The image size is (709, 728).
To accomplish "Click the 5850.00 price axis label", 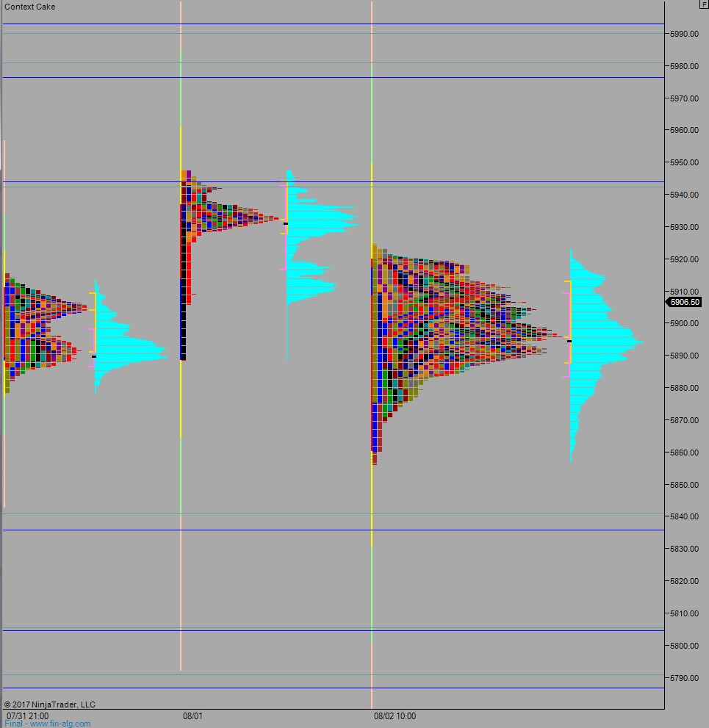I will pos(684,485).
